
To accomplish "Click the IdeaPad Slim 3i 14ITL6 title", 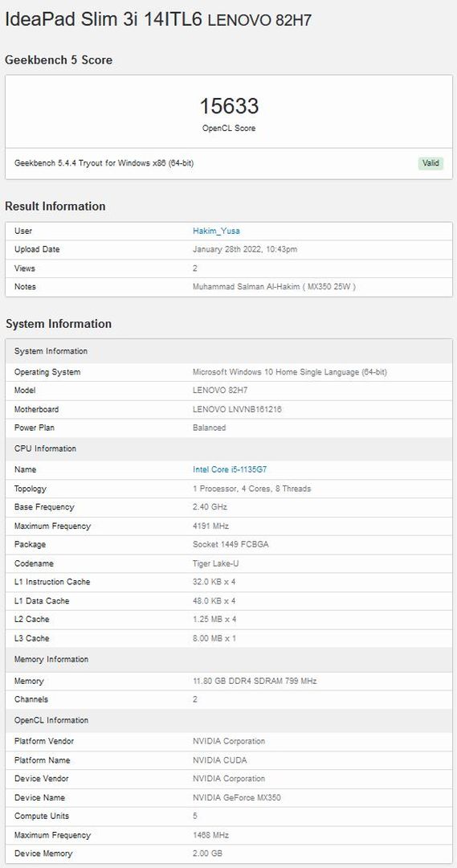I will [104, 19].
